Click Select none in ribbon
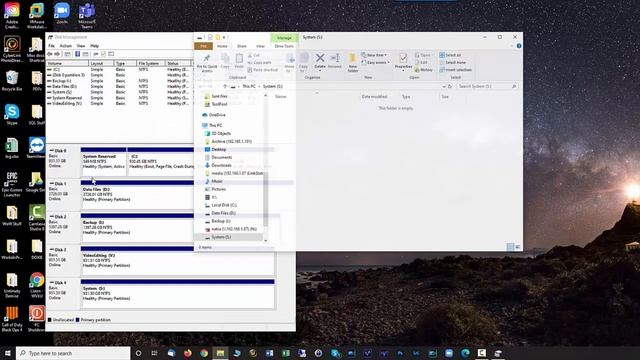This screenshot has width=640, height=360. coord(453,62)
